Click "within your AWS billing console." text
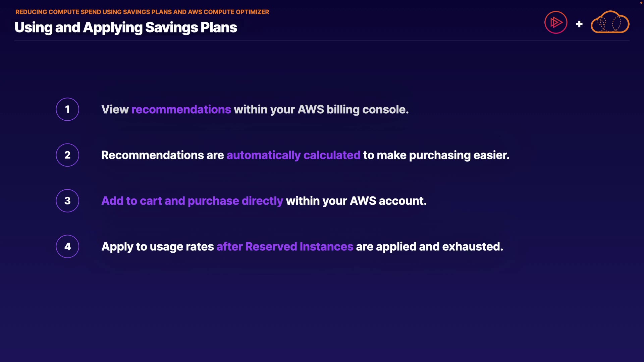Screen dimensions: 644x362 click(321, 110)
